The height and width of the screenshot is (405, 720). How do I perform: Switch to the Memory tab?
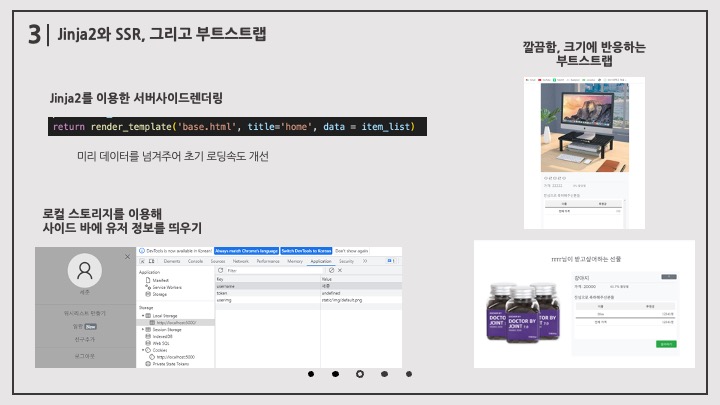coord(295,261)
